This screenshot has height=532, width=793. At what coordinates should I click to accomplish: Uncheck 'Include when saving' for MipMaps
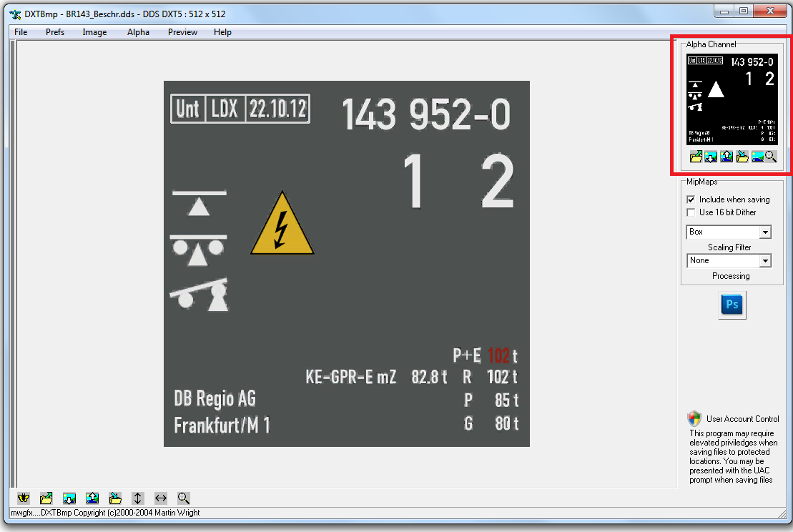pyautogui.click(x=691, y=199)
